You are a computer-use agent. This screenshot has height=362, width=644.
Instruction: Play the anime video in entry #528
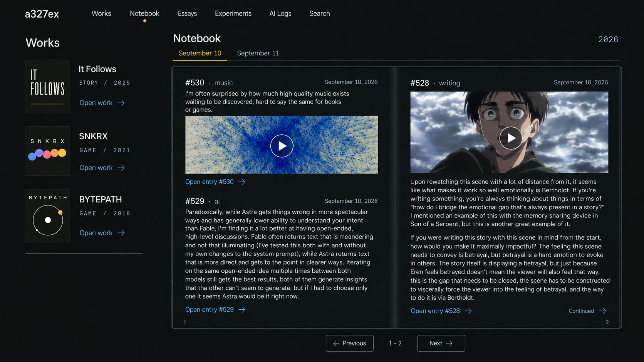click(511, 138)
